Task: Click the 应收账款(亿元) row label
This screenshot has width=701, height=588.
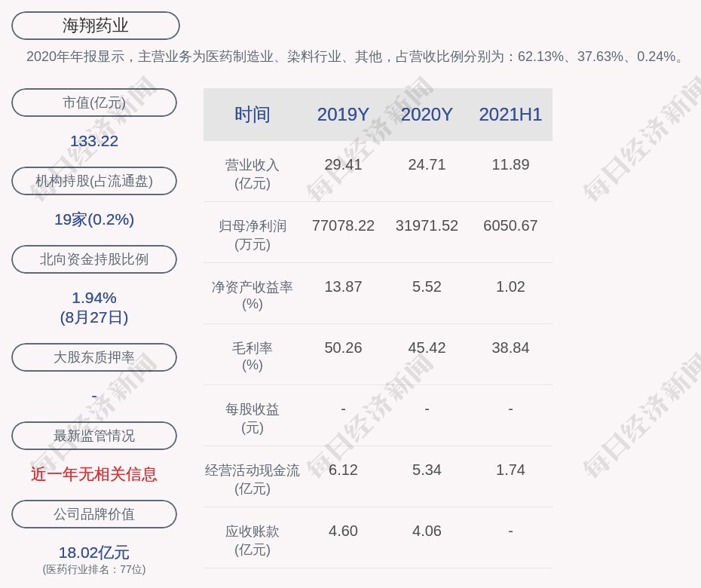Action: point(253,541)
